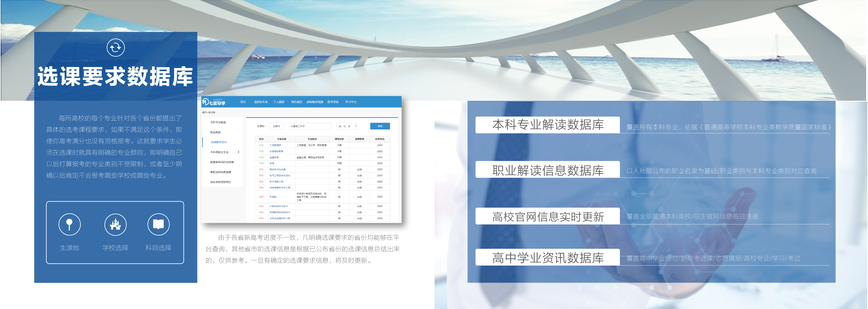Click the 首页>知识库 breadcrumb
The image size is (868, 309).
pyautogui.click(x=209, y=112)
